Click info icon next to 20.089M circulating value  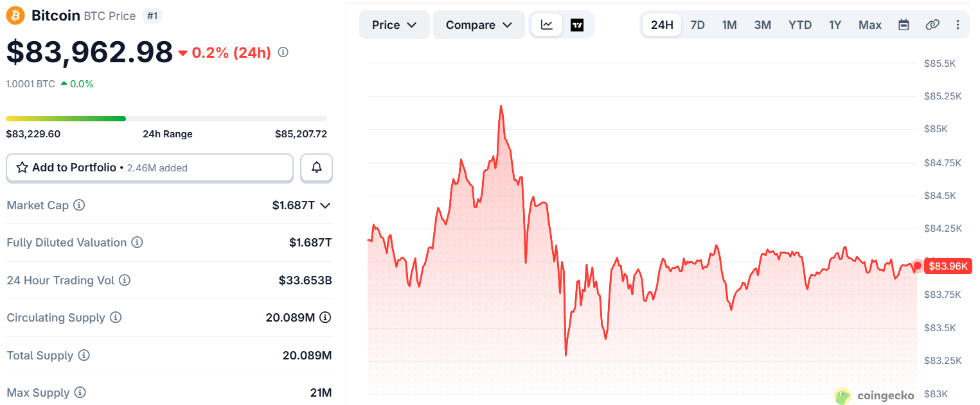point(325,318)
